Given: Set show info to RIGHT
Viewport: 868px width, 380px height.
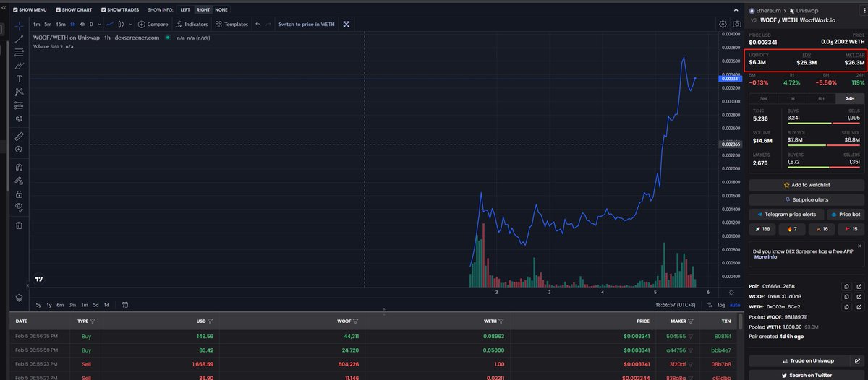Looking at the screenshot, I should click(203, 10).
